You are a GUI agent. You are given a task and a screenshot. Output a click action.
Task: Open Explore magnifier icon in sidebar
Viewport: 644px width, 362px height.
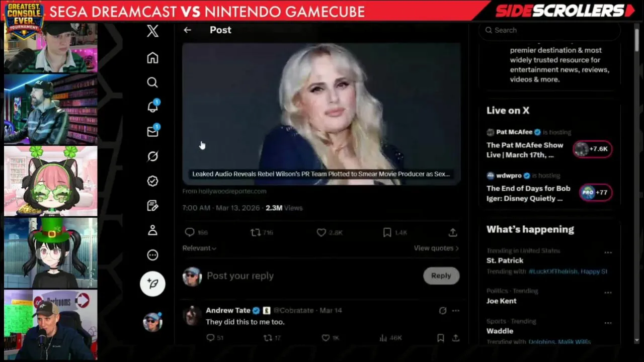152,82
